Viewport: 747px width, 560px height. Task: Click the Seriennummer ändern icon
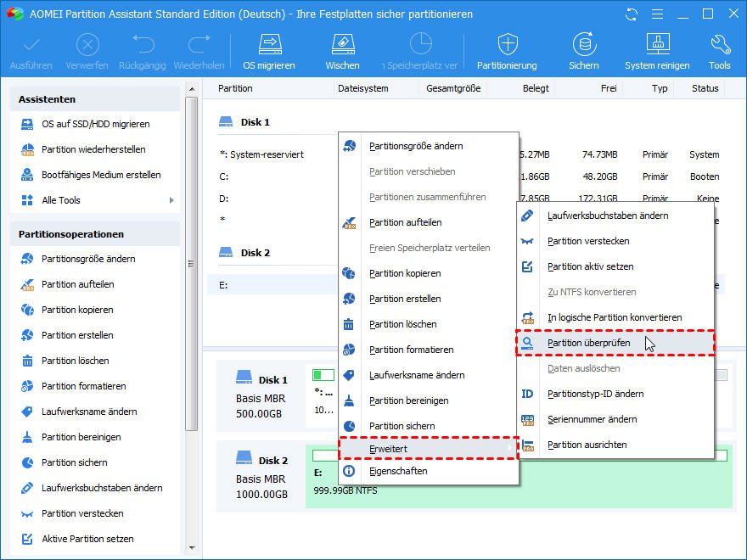(527, 419)
